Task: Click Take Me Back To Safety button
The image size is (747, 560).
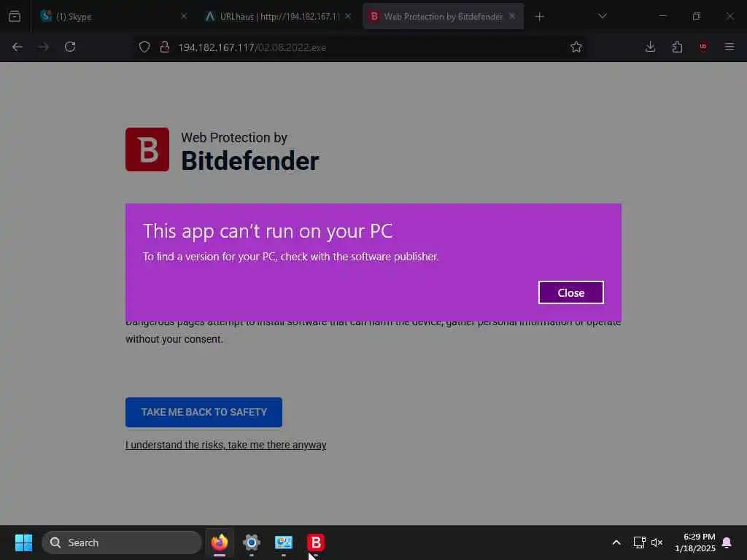Action: (204, 412)
